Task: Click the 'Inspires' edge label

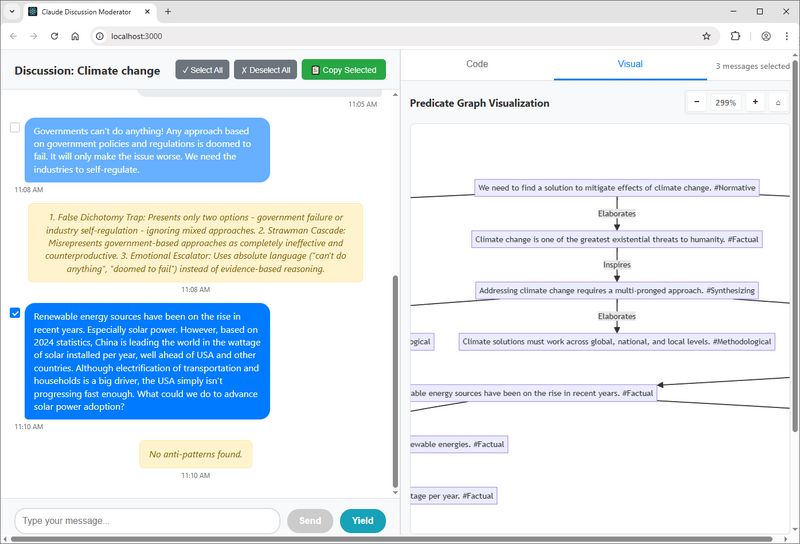Action: point(617,265)
